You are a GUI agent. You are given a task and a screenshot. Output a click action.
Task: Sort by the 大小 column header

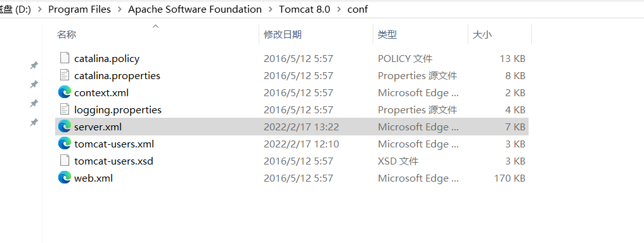[x=482, y=34]
